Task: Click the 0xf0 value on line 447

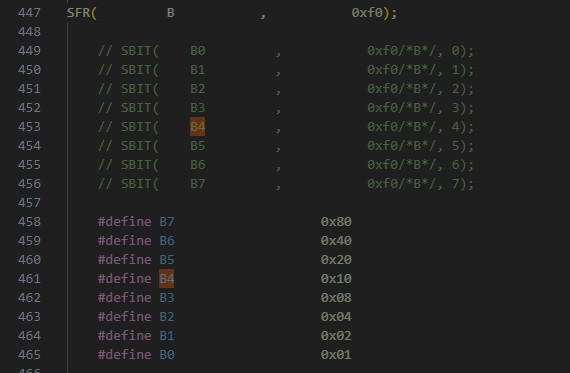Action: (x=367, y=13)
